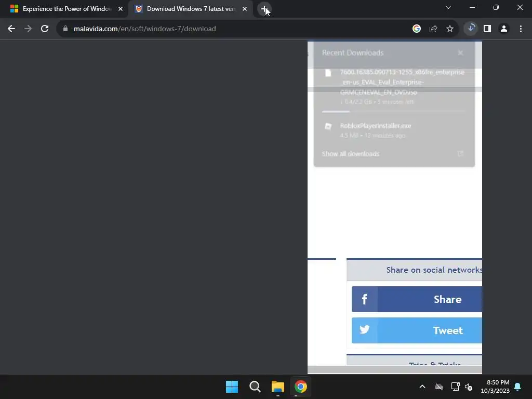Viewport: 532px width, 399px height.
Task: Open a new tab with plus button
Action: [x=264, y=9]
